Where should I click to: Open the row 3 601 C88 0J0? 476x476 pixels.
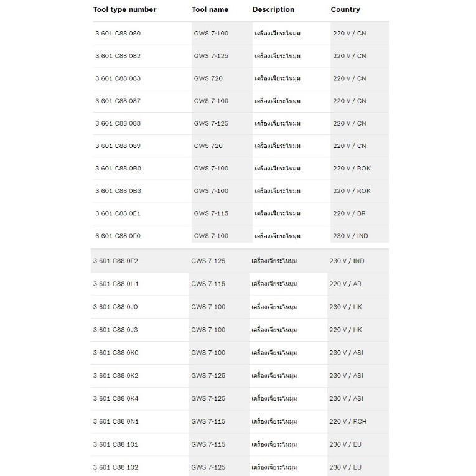[240, 307]
